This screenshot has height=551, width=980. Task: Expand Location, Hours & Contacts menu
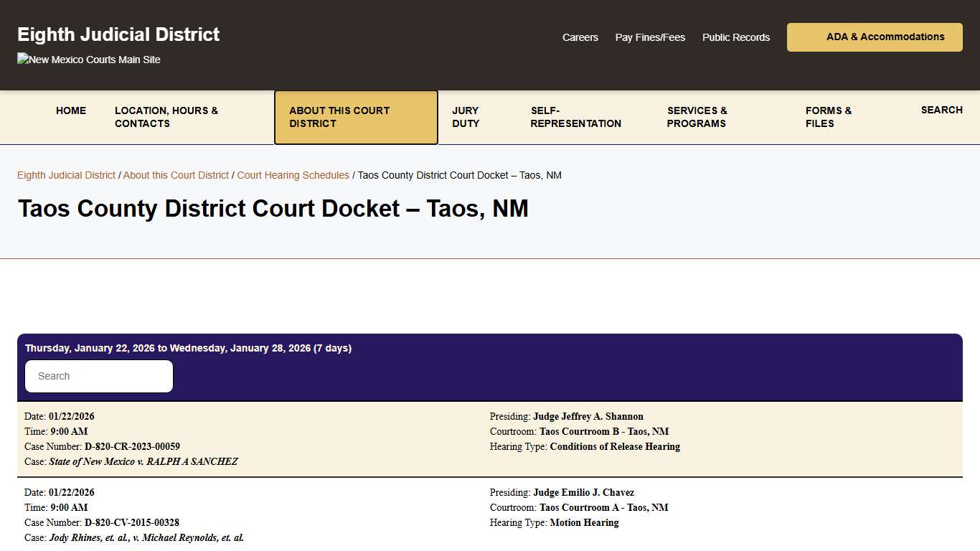(166, 117)
